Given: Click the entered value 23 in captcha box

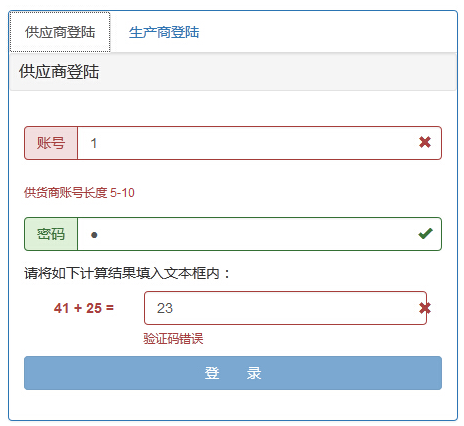Looking at the screenshot, I should (x=165, y=308).
